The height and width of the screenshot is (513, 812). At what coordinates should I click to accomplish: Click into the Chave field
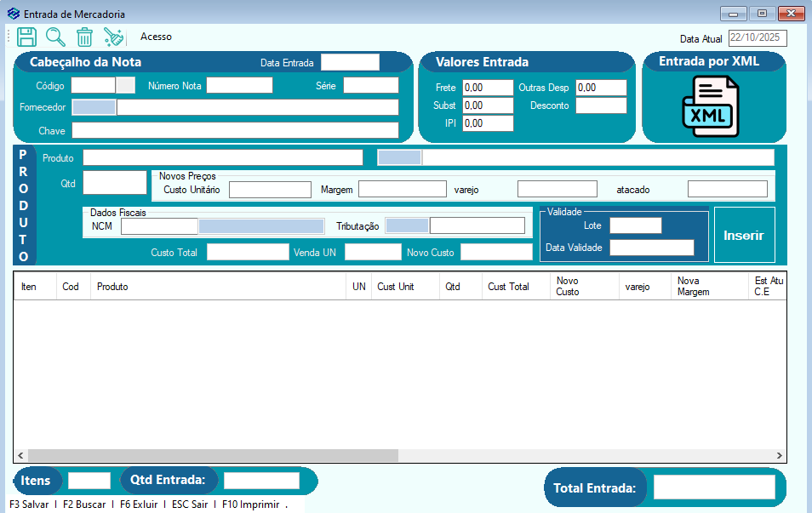235,130
